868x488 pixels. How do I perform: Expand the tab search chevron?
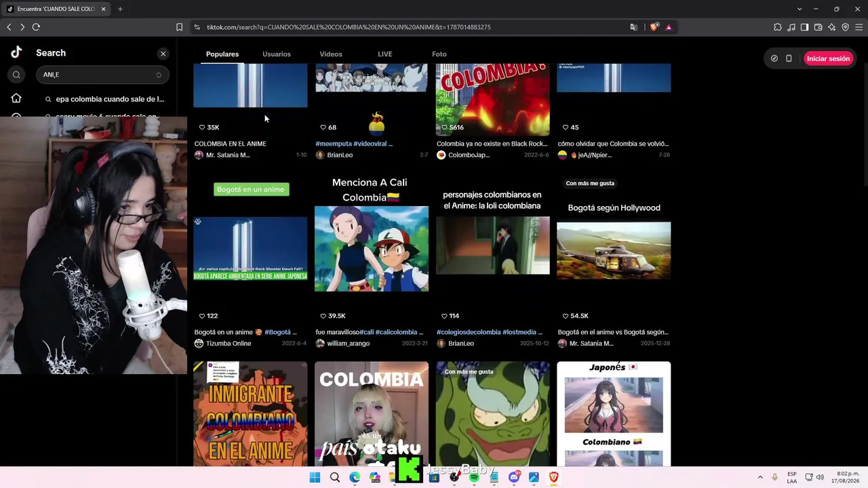(x=800, y=9)
